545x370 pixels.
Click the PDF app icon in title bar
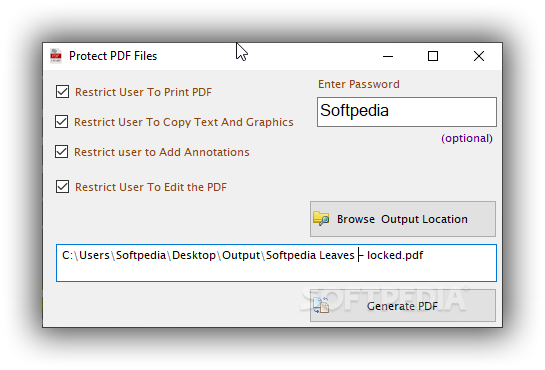pyautogui.click(x=56, y=56)
